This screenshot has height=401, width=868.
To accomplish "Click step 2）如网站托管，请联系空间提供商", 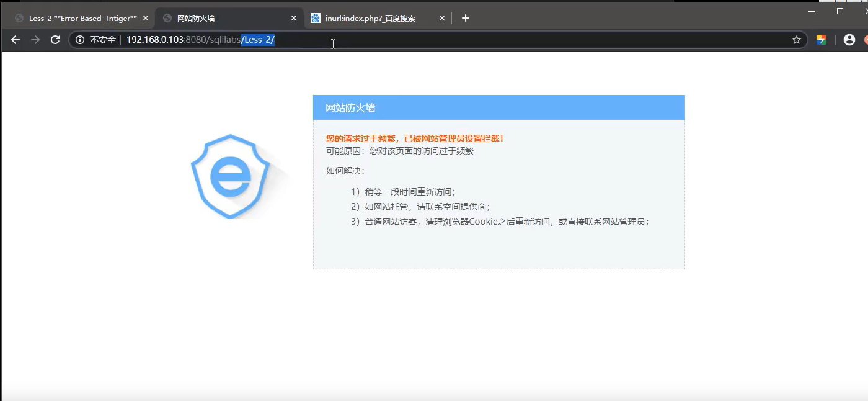I will coord(420,207).
